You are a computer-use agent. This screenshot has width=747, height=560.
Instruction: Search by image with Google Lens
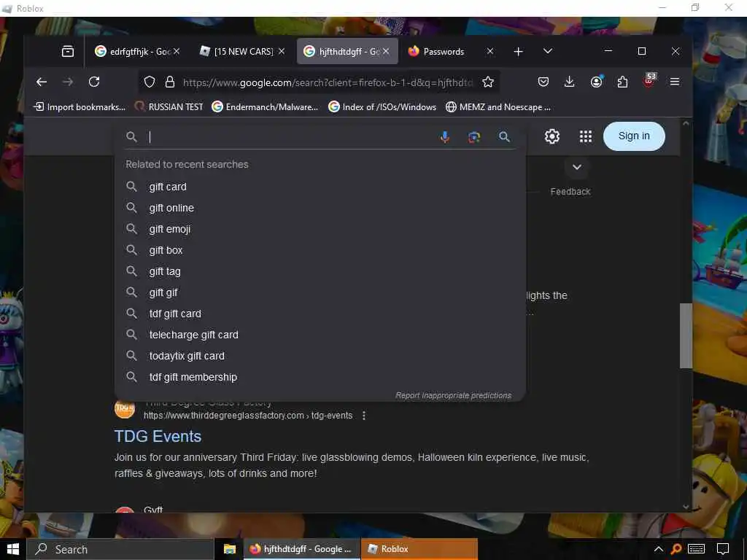coord(474,137)
